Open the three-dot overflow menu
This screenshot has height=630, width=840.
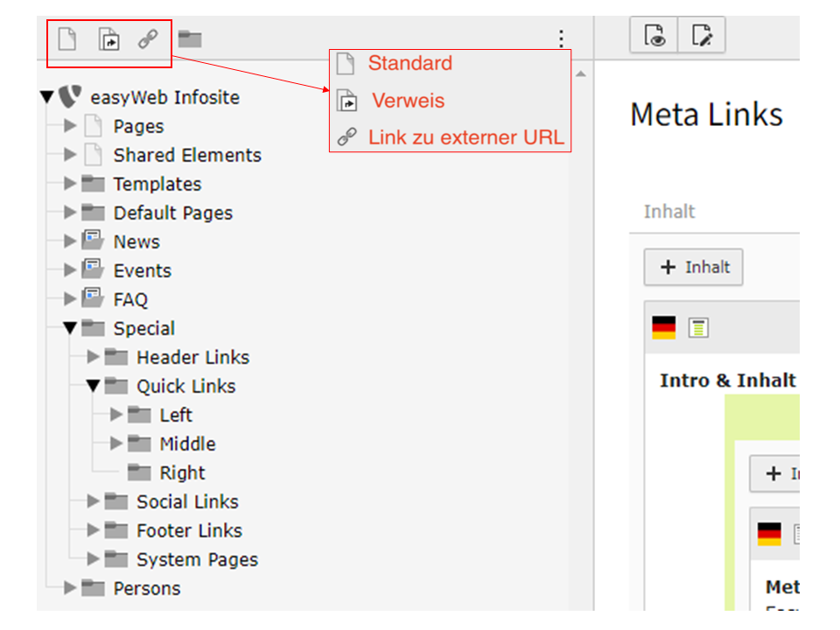[560, 38]
